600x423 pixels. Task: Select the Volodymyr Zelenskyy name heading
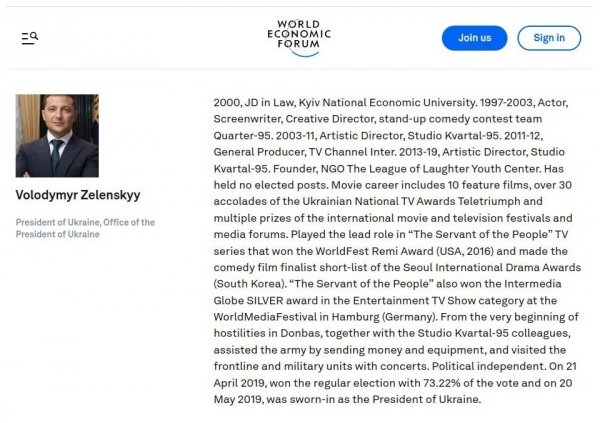78,195
